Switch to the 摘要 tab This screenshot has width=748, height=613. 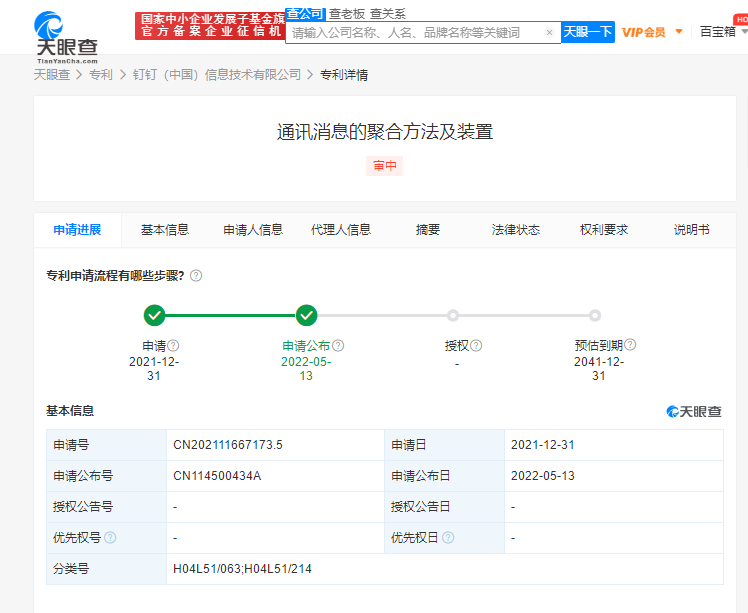(x=428, y=230)
